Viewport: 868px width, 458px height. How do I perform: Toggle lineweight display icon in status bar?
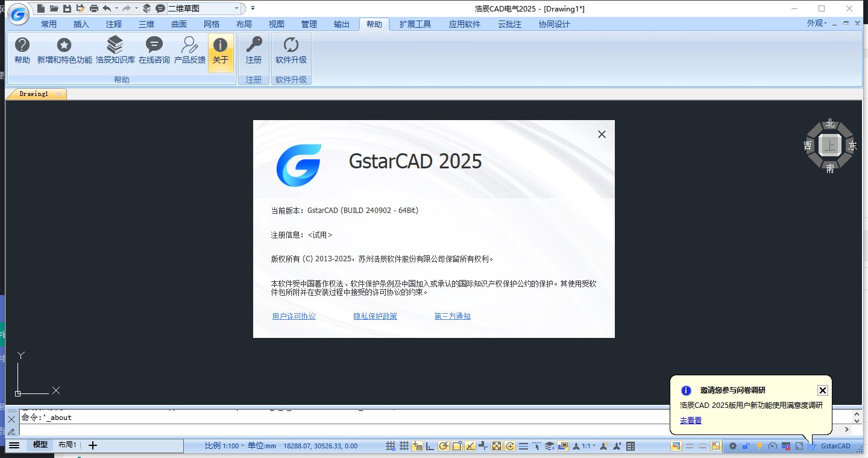coord(523,446)
